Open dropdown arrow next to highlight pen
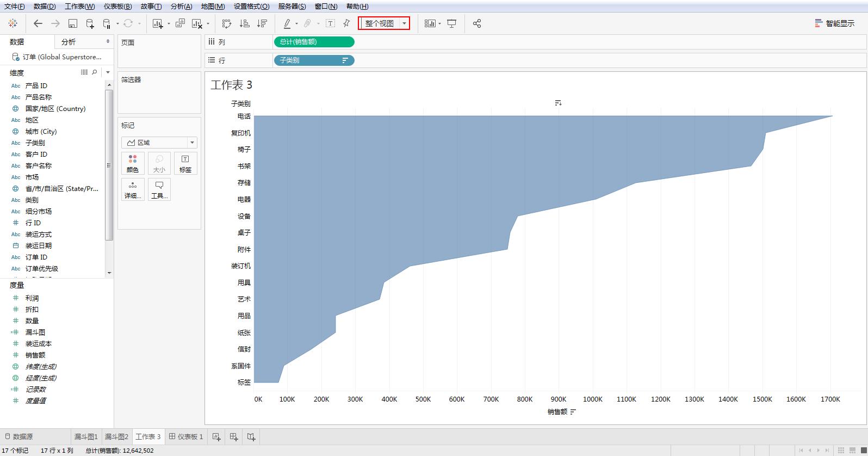The width and height of the screenshot is (868, 456). click(x=296, y=23)
